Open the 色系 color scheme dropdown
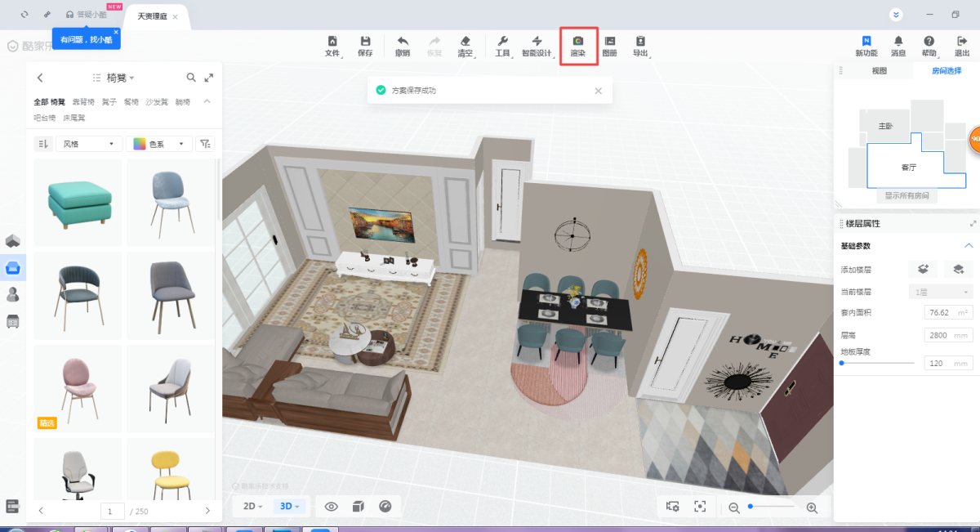This screenshot has width=980, height=532. point(159,144)
